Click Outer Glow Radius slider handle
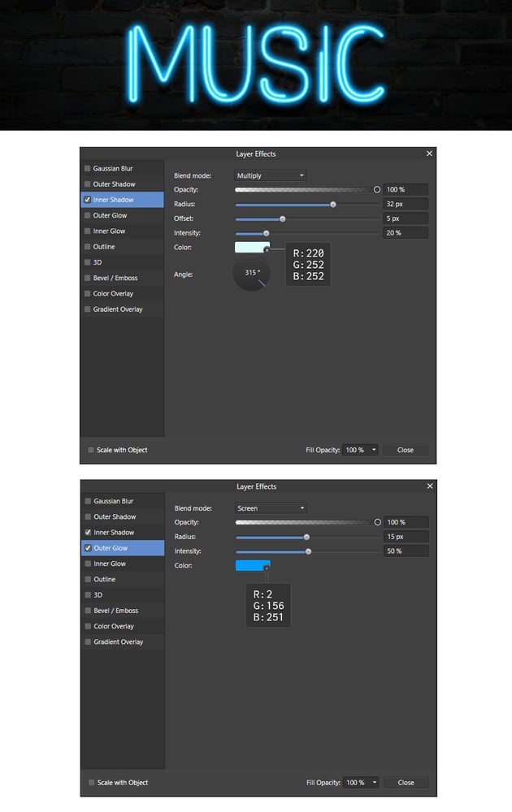512x812 pixels. (x=306, y=537)
